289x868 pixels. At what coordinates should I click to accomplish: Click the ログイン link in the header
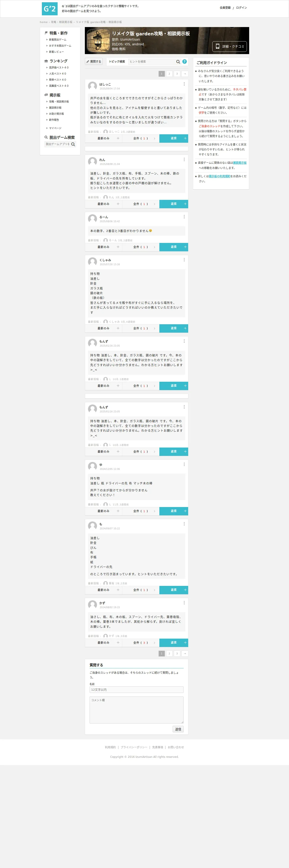pyautogui.click(x=241, y=8)
